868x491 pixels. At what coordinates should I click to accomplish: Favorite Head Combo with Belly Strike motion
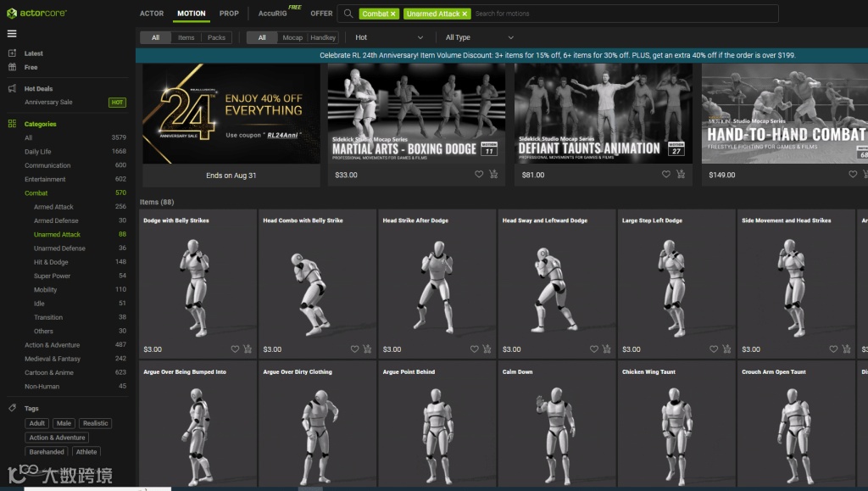(x=354, y=349)
